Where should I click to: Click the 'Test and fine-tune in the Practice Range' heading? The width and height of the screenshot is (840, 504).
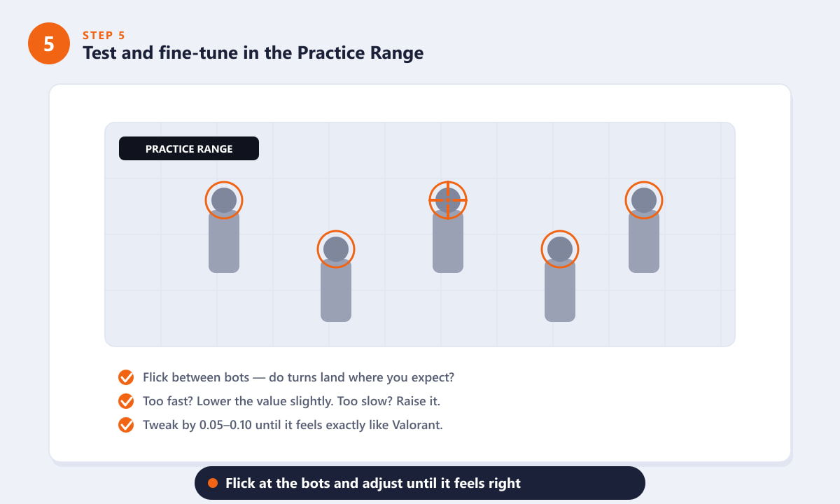pos(253,52)
